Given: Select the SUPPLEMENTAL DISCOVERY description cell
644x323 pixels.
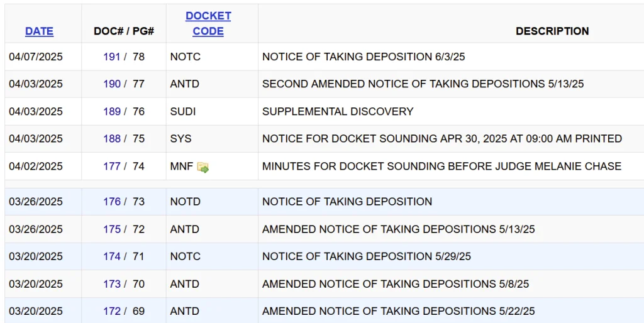Looking at the screenshot, I should click(338, 111).
